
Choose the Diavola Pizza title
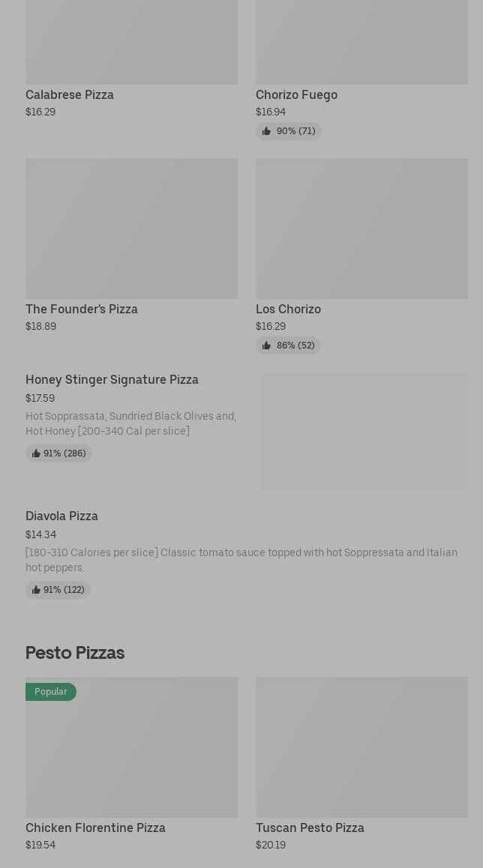61,516
